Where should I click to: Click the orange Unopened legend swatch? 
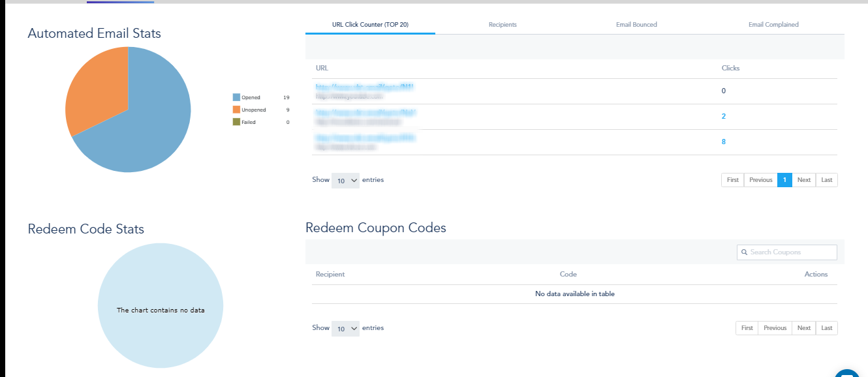click(236, 110)
